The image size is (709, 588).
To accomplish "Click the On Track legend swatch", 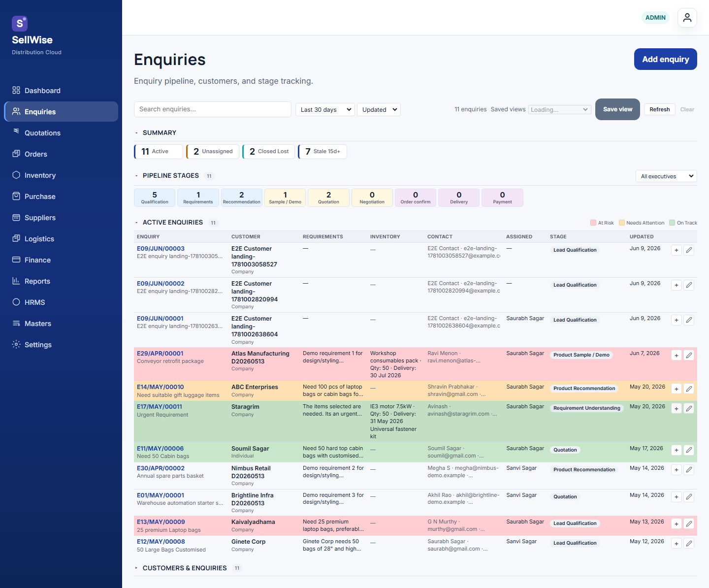I will [x=672, y=223].
